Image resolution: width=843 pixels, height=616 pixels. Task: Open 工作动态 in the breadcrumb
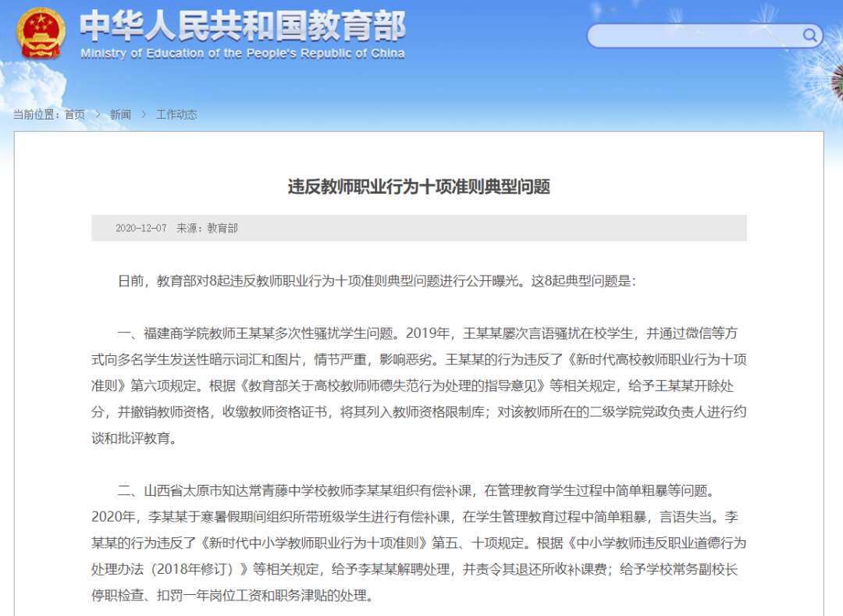pyautogui.click(x=176, y=115)
